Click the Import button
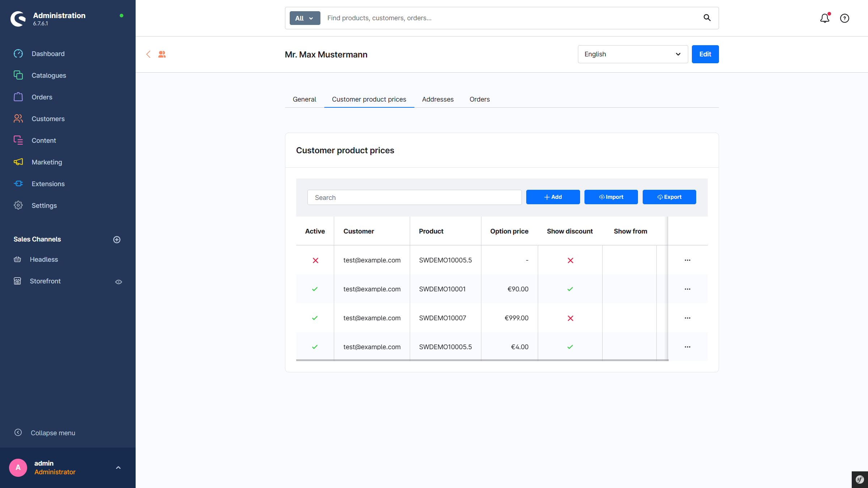Screen dimensions: 868x488 611,197
